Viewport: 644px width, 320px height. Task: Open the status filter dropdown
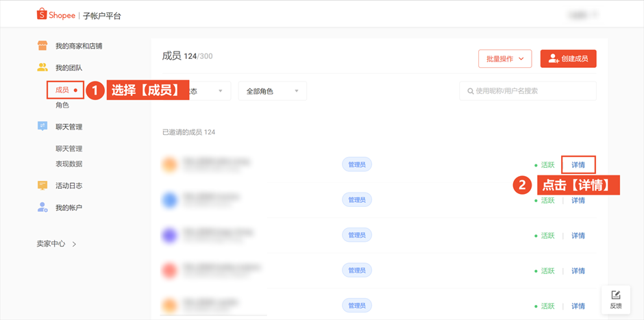(x=210, y=90)
